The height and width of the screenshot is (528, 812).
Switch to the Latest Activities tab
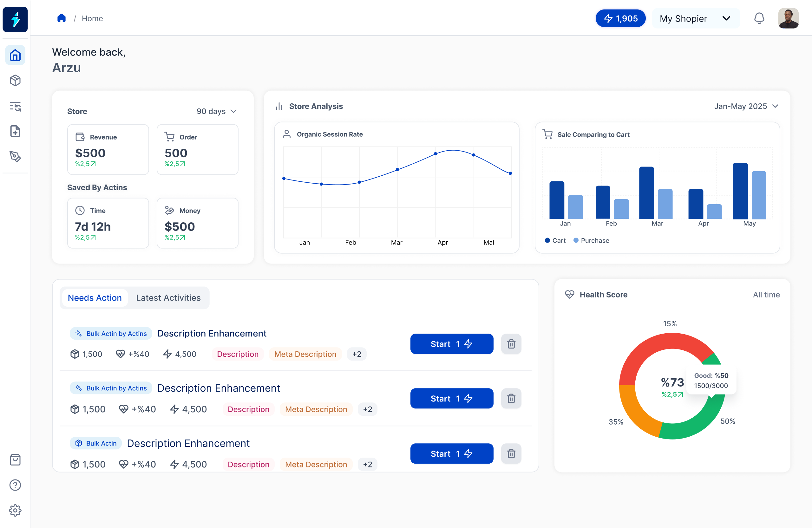168,298
